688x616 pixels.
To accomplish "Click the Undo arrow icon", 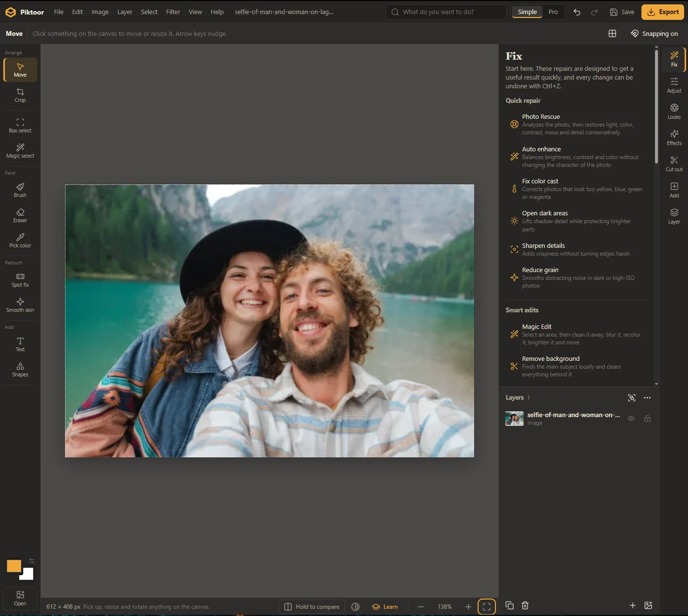I will [577, 12].
